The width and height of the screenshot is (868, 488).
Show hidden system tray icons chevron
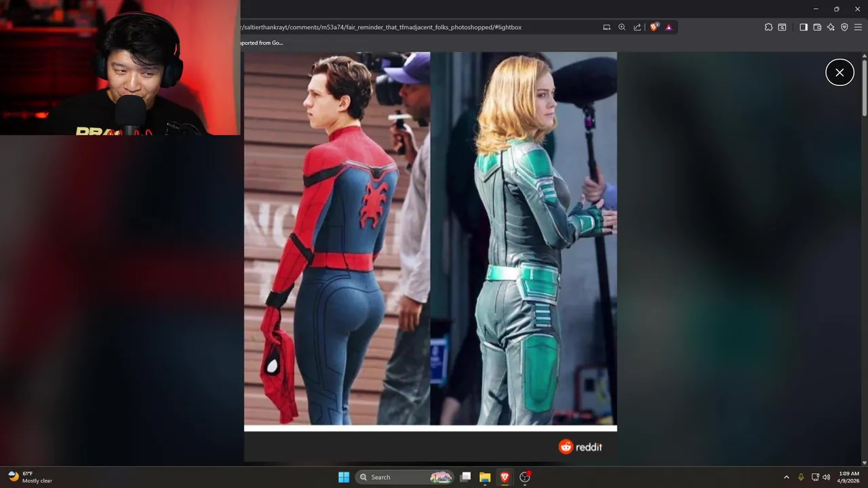[787, 477]
